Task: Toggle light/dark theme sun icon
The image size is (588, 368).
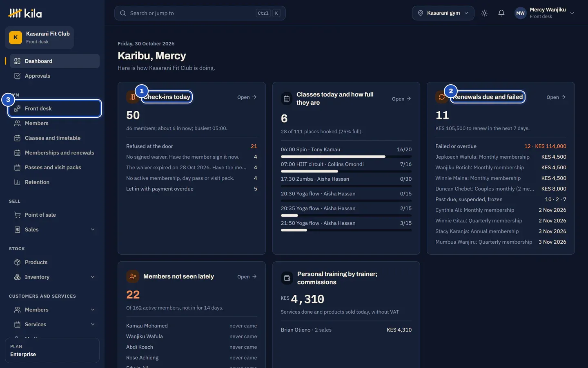Action: click(484, 13)
